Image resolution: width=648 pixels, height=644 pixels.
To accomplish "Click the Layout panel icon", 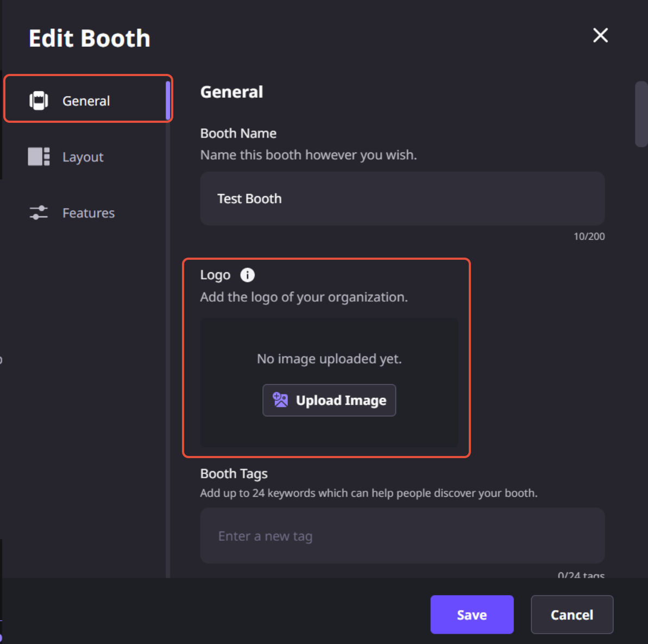I will tap(39, 157).
